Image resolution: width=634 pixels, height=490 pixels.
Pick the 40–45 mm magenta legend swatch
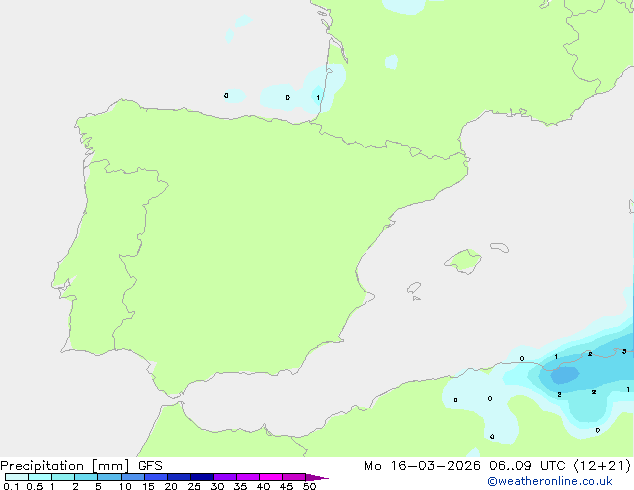[x=271, y=477]
